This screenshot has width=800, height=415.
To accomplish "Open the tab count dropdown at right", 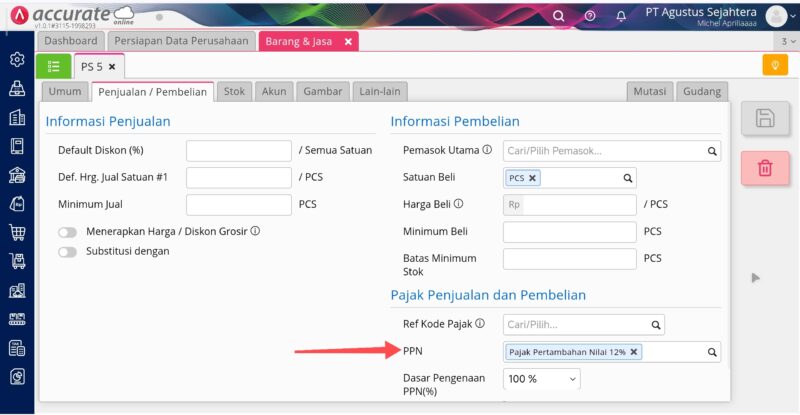I will (x=787, y=41).
